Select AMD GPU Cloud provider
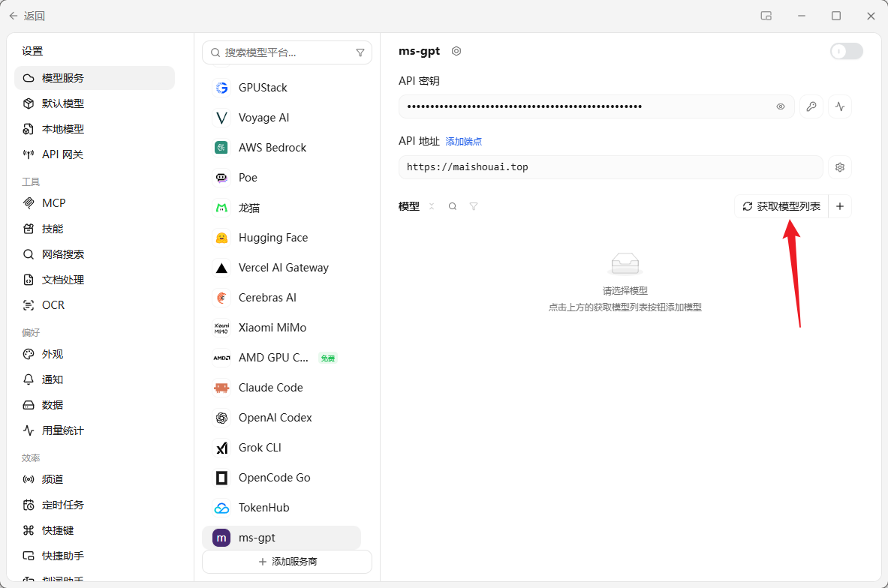This screenshot has width=888, height=588. (281, 358)
